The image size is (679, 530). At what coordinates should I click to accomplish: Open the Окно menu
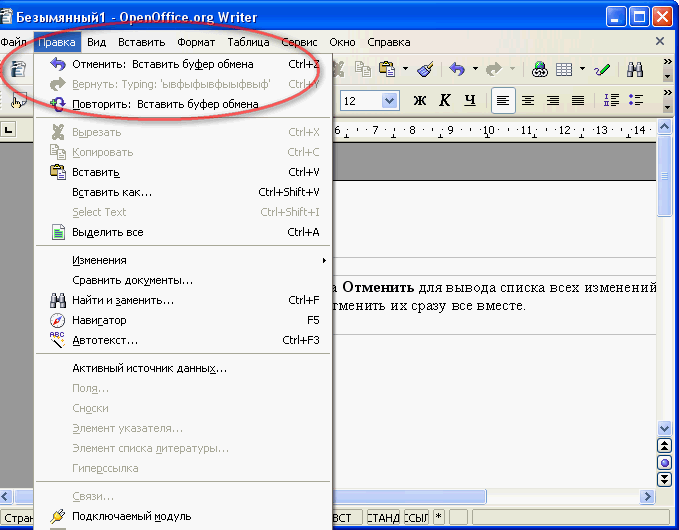342,42
